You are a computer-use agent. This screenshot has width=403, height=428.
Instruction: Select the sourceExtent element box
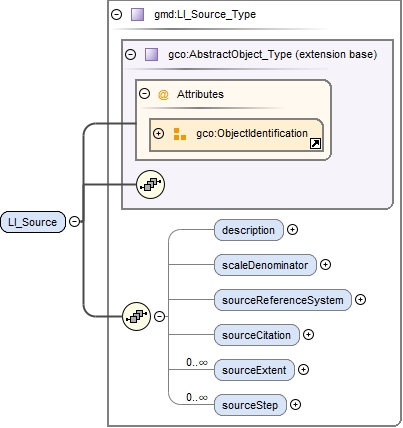(x=254, y=370)
